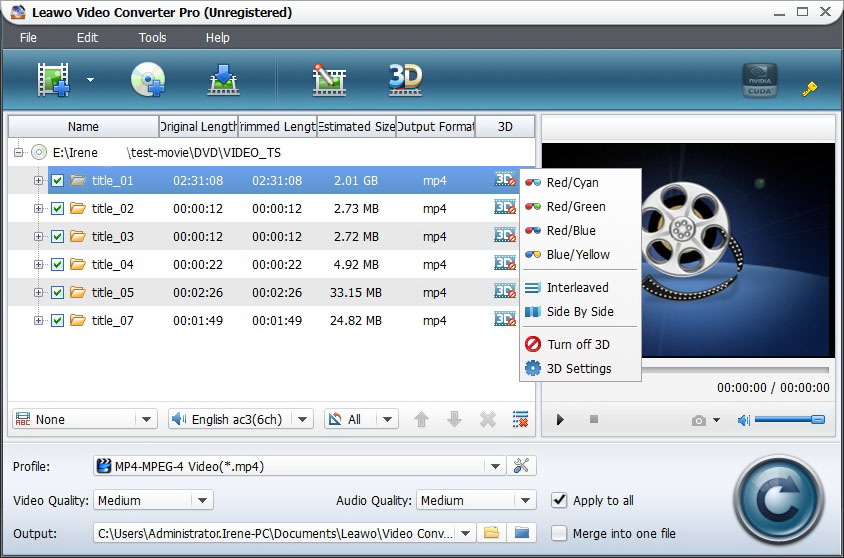This screenshot has height=558, width=844.
Task: Open the Edit menu
Action: (87, 38)
